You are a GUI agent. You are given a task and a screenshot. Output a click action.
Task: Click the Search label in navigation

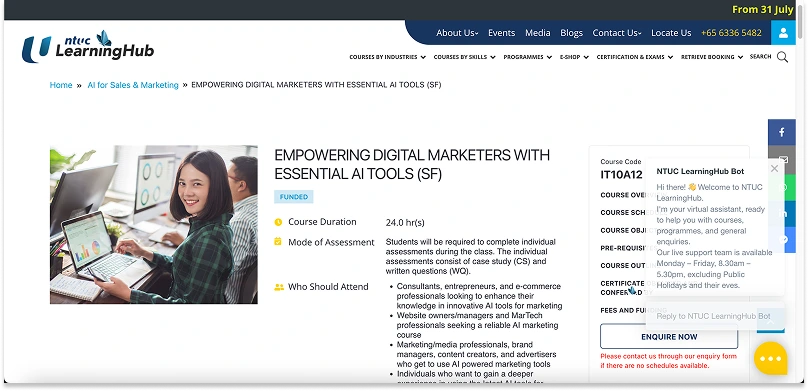coord(760,57)
